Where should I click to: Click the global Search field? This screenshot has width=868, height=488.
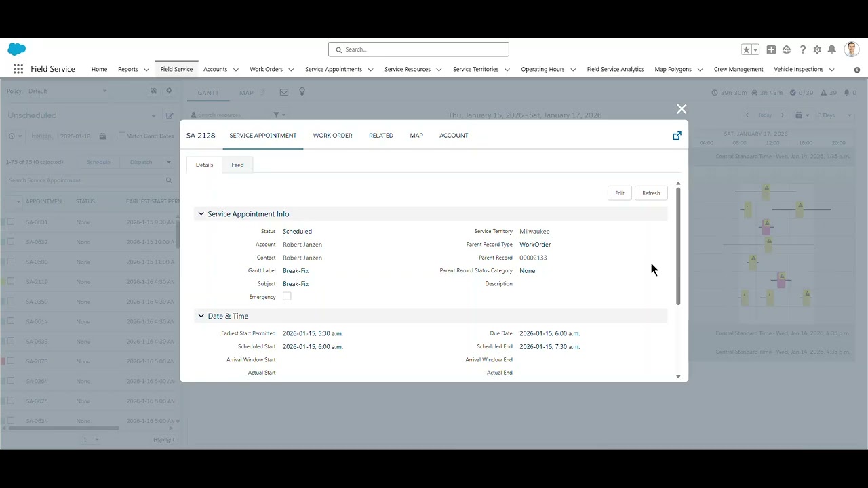point(418,49)
